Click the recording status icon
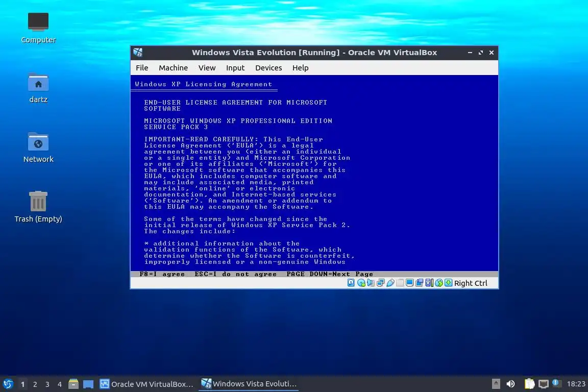Image resolution: width=588 pixels, height=392 pixels. click(x=419, y=283)
